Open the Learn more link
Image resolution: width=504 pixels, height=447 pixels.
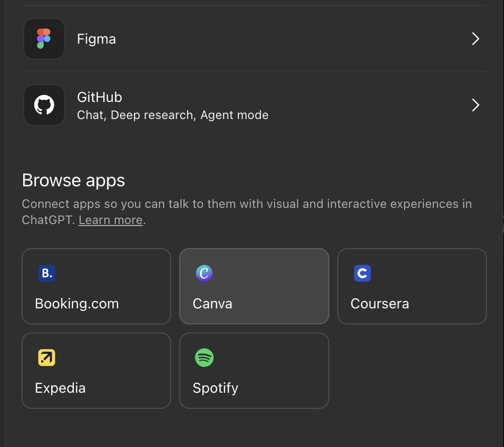point(110,219)
